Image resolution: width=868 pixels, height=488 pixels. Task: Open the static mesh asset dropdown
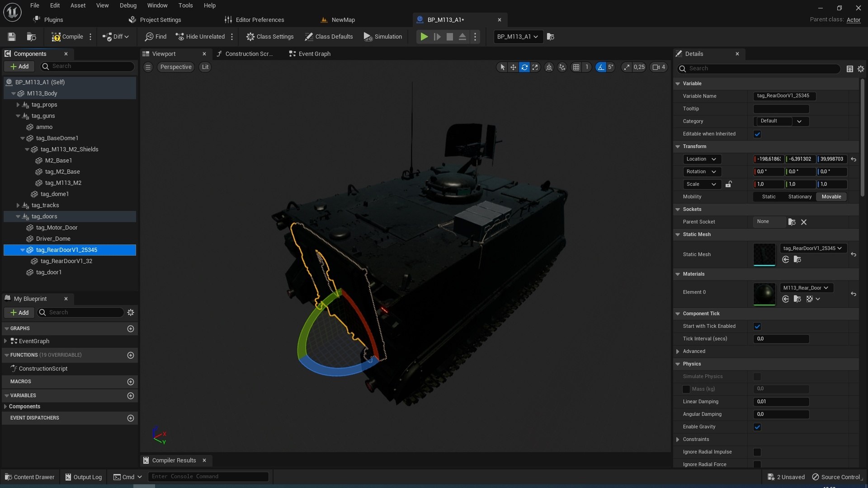[x=813, y=248]
